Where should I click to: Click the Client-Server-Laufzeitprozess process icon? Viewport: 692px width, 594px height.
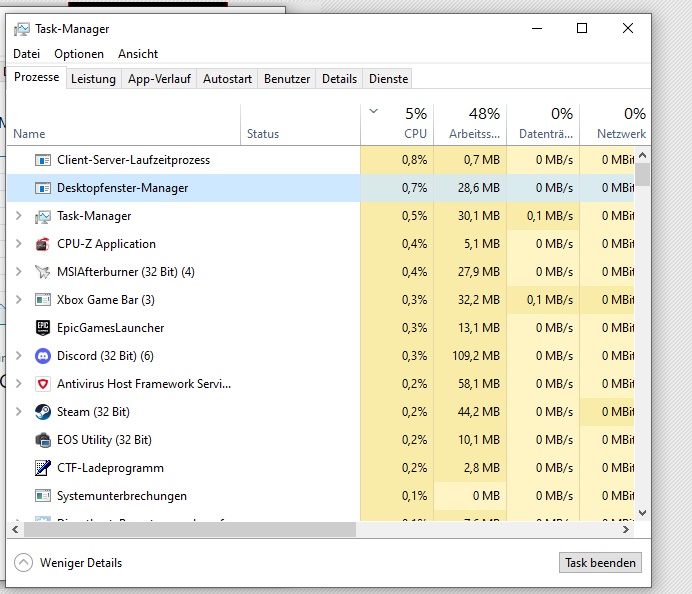(43, 160)
